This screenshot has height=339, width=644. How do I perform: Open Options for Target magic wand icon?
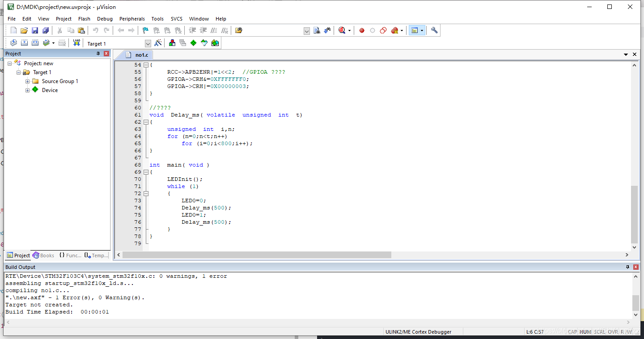tap(158, 43)
